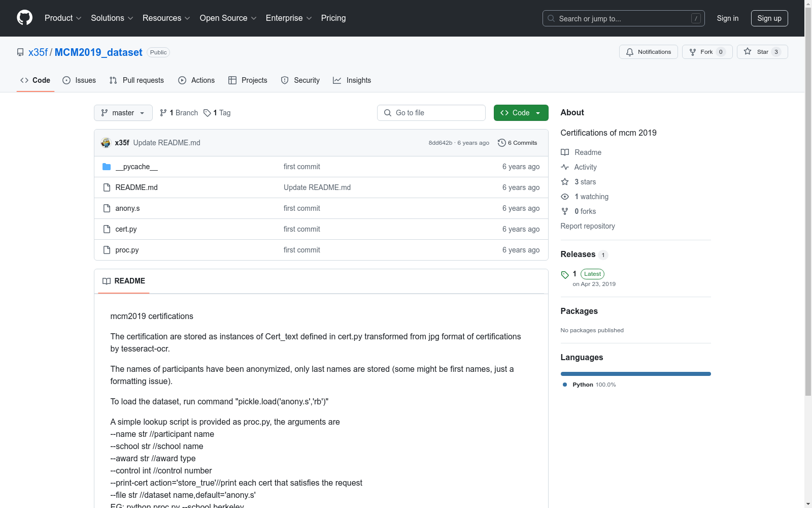
Task: Switch to the Security tab
Action: point(300,80)
